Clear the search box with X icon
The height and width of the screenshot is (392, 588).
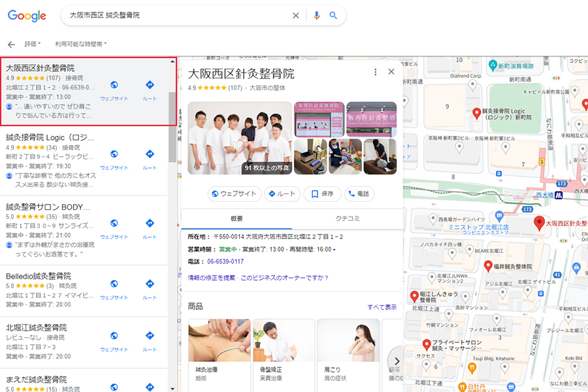tap(296, 16)
